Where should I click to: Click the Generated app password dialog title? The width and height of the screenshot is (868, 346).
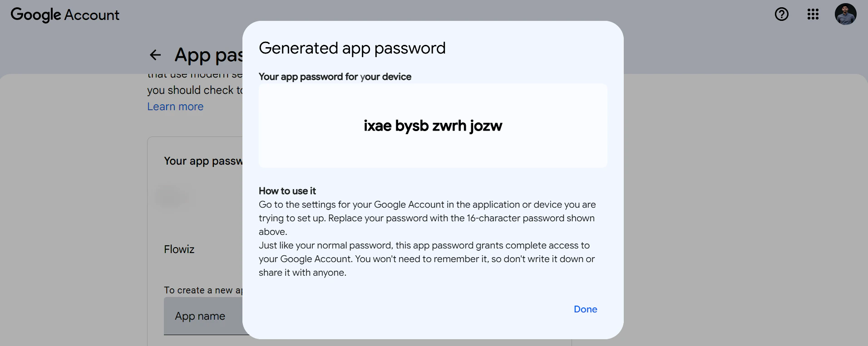pos(352,48)
